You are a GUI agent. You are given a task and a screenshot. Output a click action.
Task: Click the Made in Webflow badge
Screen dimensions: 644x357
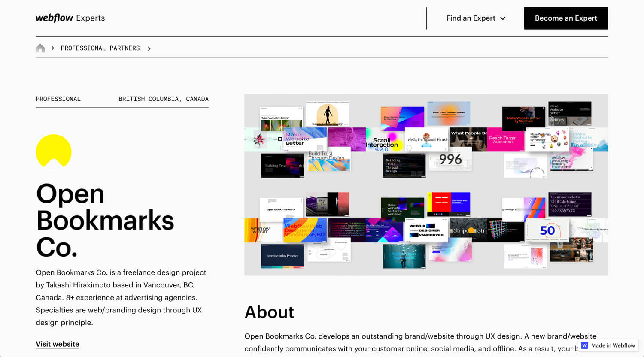click(608, 345)
